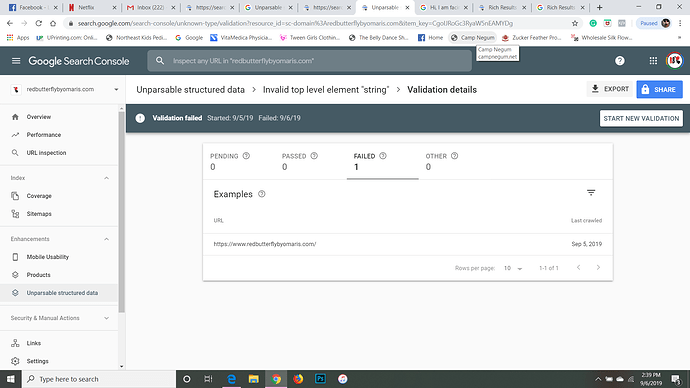Open Windows Start menu
Image resolution: width=690 pixels, height=388 pixels.
[11, 379]
